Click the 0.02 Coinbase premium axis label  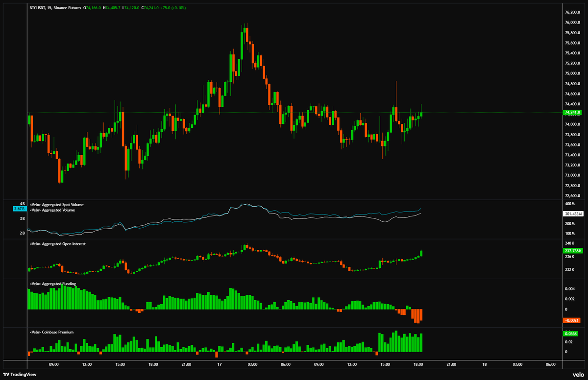[569, 341]
